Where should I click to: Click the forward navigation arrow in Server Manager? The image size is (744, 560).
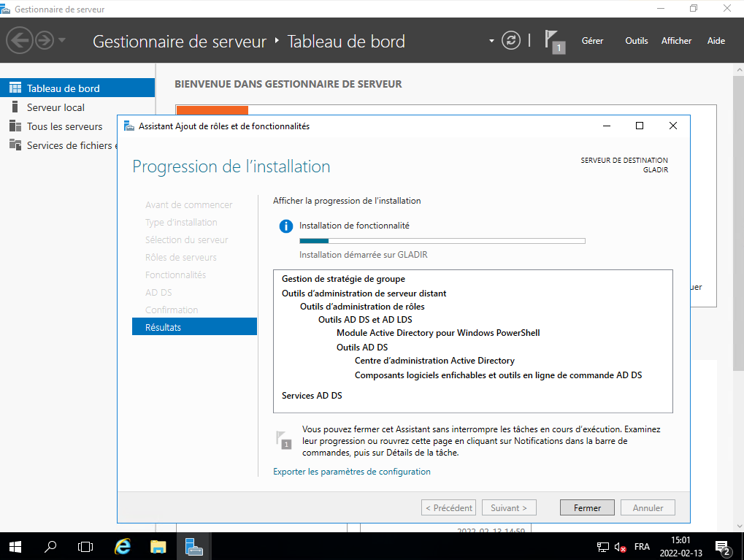coord(45,40)
